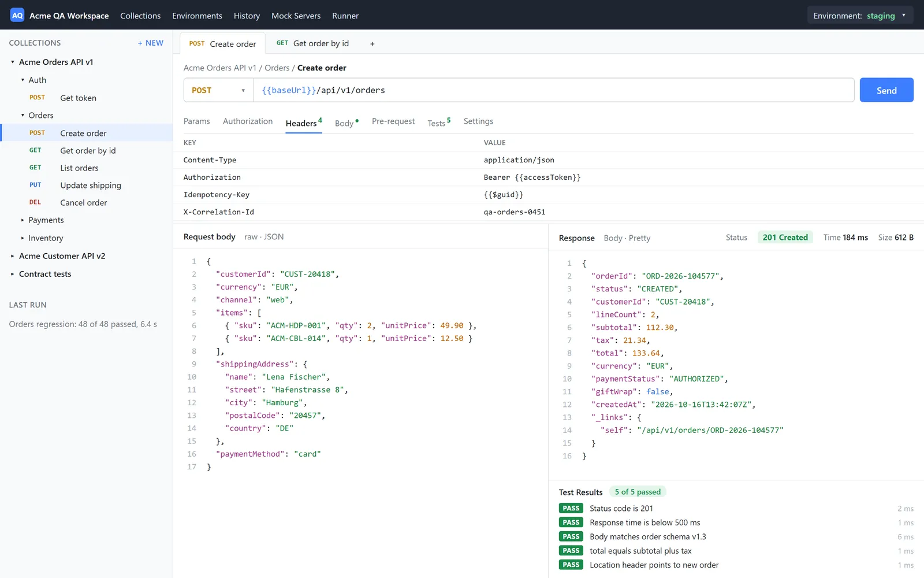Screen dimensions: 924x578
Task: Expand the Acme Customer API v2 collection
Action: (13, 256)
